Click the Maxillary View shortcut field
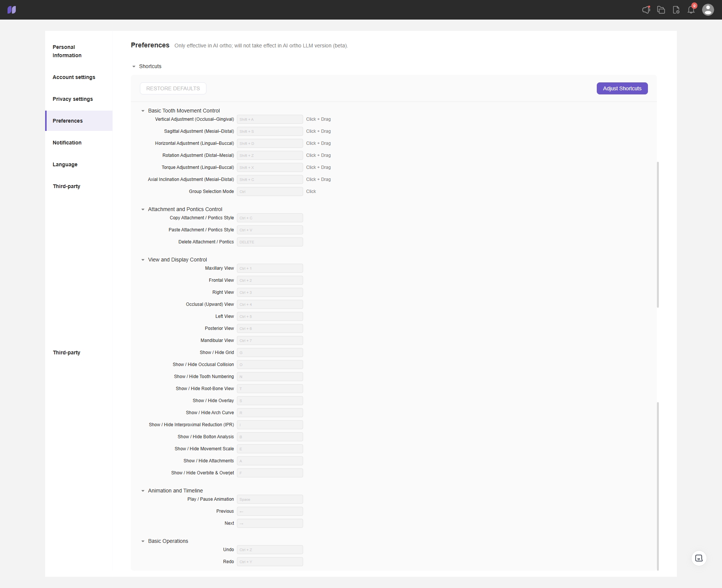 tap(270, 268)
